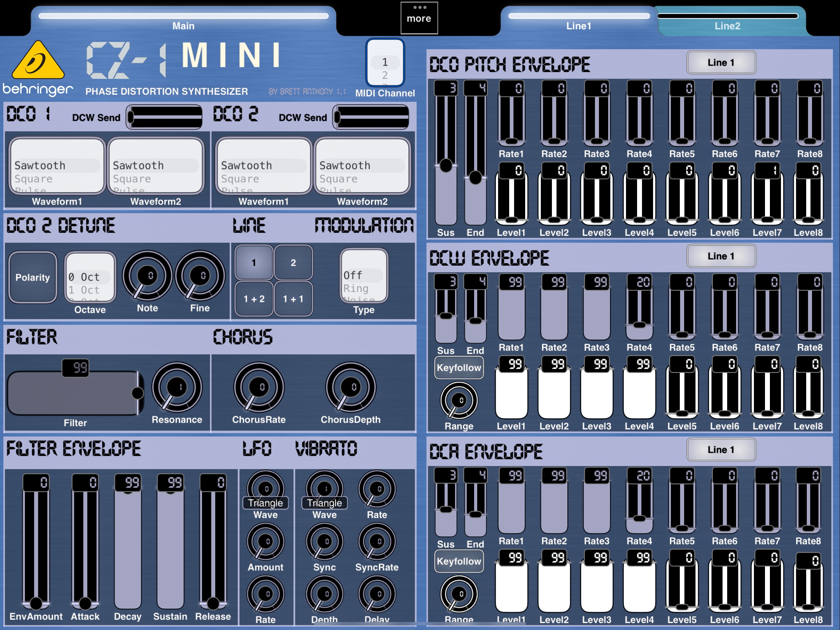Image resolution: width=840 pixels, height=630 pixels.
Task: Click the filter Resonance knob
Action: pyautogui.click(x=177, y=387)
